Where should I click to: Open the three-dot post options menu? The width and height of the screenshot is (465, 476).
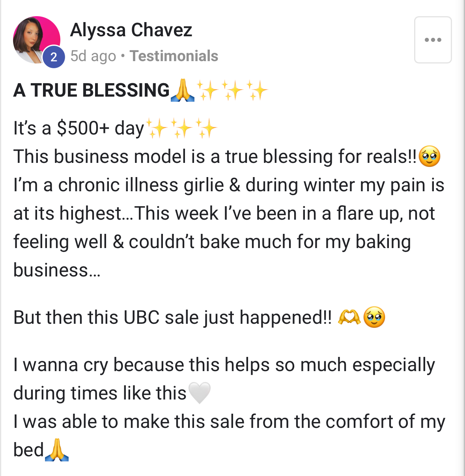click(x=433, y=40)
